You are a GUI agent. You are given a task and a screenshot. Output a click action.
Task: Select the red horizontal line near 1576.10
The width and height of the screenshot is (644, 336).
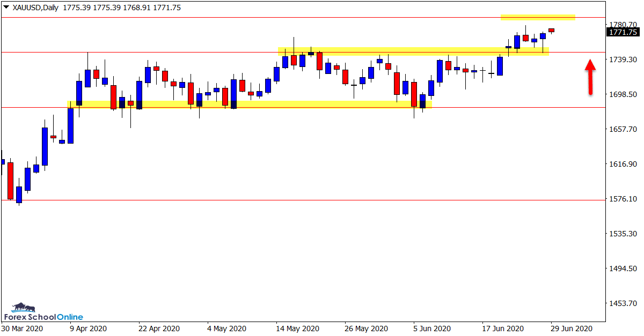pos(303,200)
